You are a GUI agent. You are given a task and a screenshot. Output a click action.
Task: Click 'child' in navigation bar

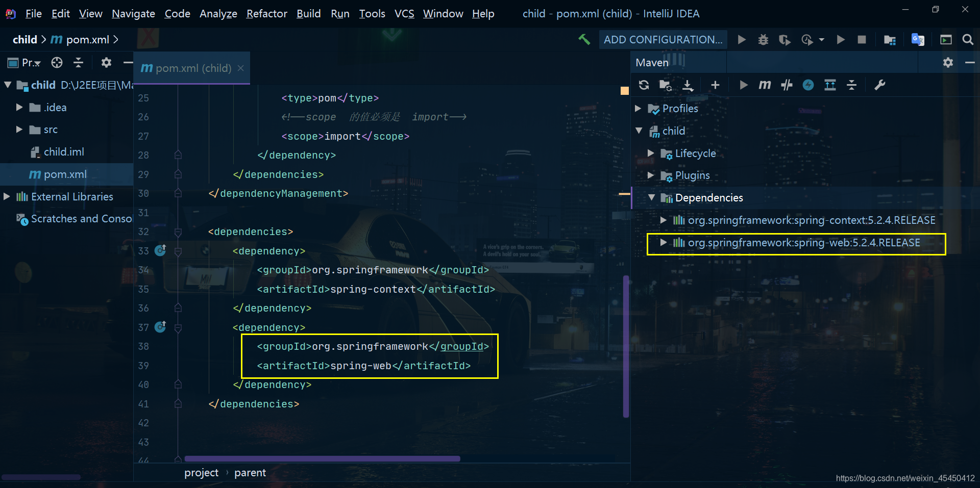(24, 39)
